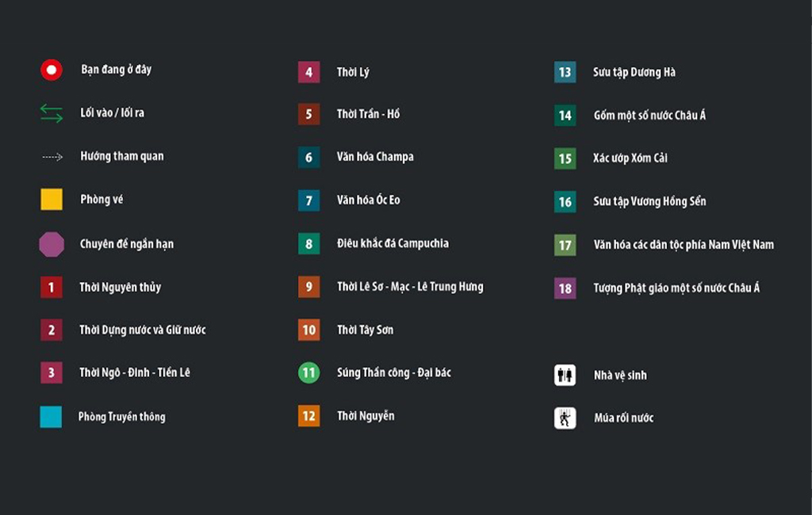Select number 6 badge, Văn hóa Champa
Image resolution: width=812 pixels, height=515 pixels.
coord(308,157)
